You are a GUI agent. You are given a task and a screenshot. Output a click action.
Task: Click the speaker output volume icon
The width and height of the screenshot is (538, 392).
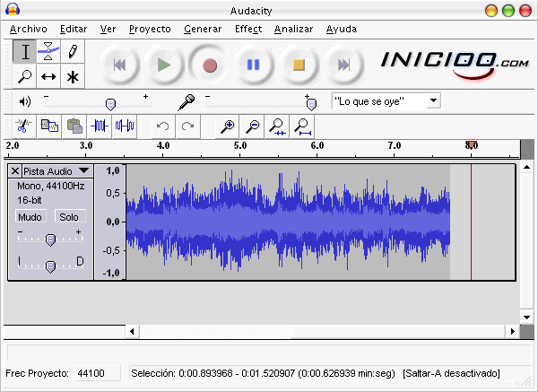(25, 101)
